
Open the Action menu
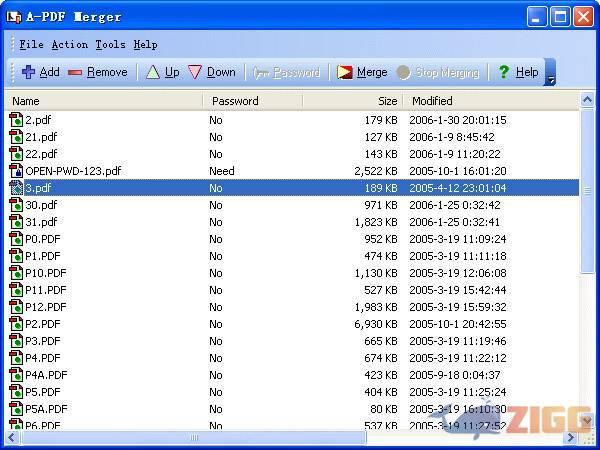(x=70, y=45)
